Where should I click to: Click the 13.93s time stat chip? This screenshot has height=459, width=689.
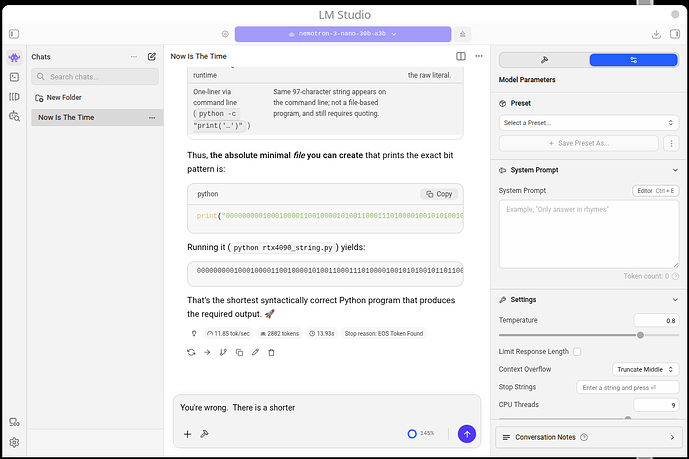click(322, 334)
